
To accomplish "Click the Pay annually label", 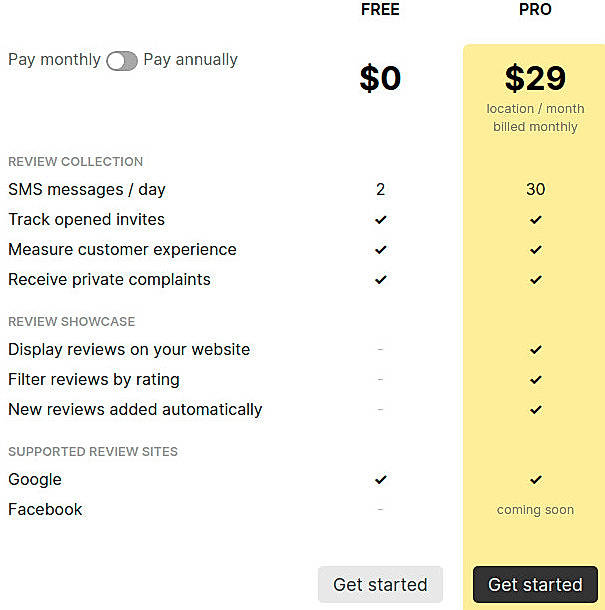I will [190, 60].
